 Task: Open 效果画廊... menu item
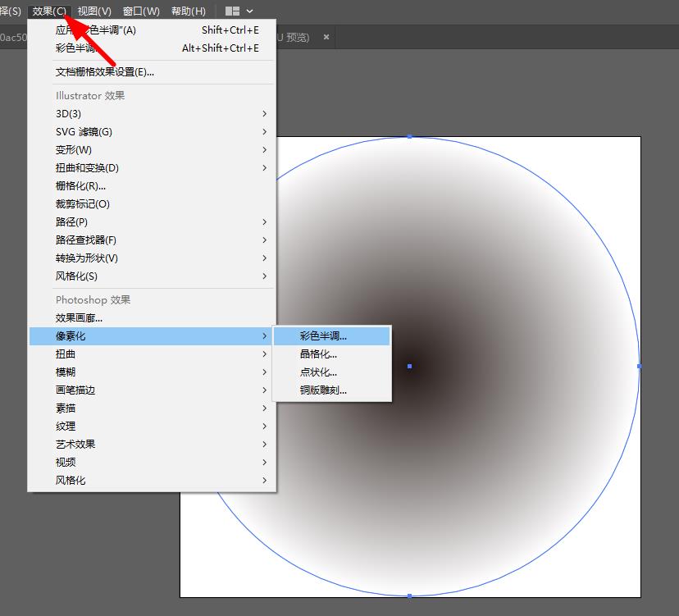[x=152, y=318]
